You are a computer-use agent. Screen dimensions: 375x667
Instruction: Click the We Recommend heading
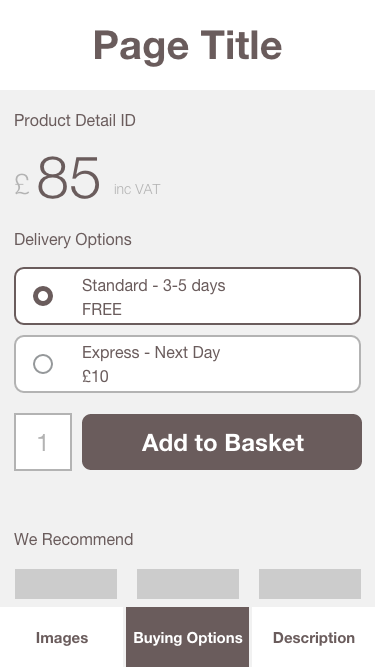(x=74, y=539)
